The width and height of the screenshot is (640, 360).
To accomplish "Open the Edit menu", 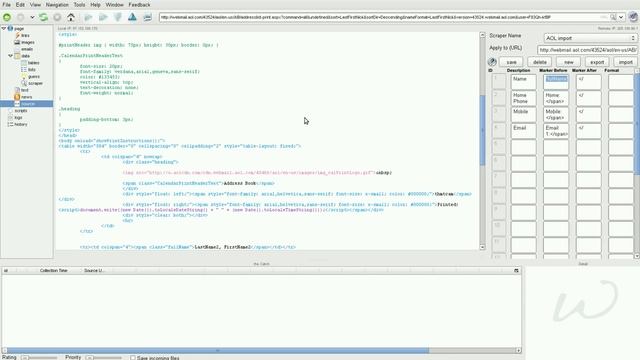I will pos(20,5).
